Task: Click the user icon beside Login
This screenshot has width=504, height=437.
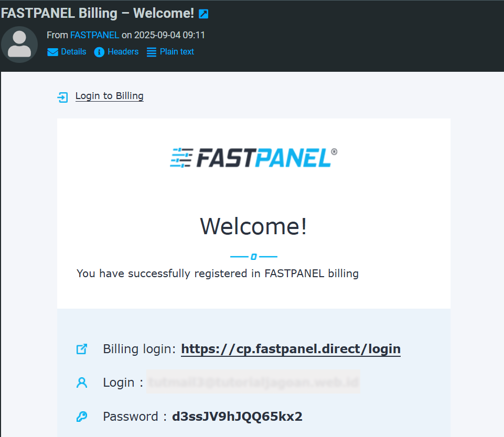Action: pyautogui.click(x=82, y=383)
